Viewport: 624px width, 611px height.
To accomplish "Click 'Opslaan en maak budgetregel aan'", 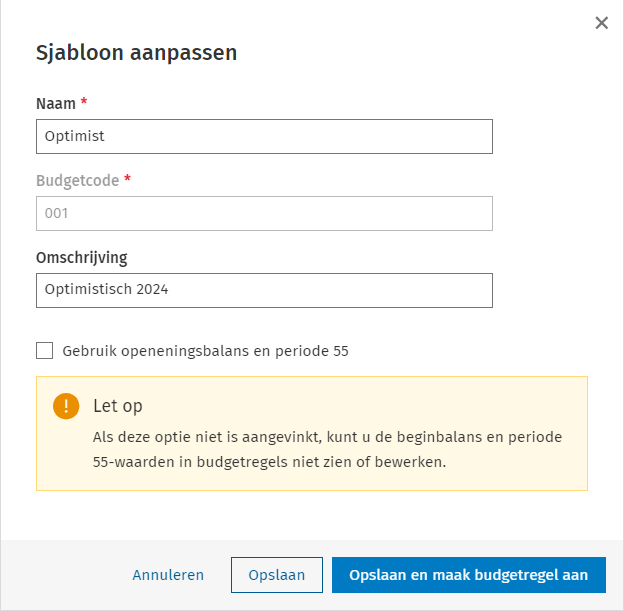I will tap(469, 575).
